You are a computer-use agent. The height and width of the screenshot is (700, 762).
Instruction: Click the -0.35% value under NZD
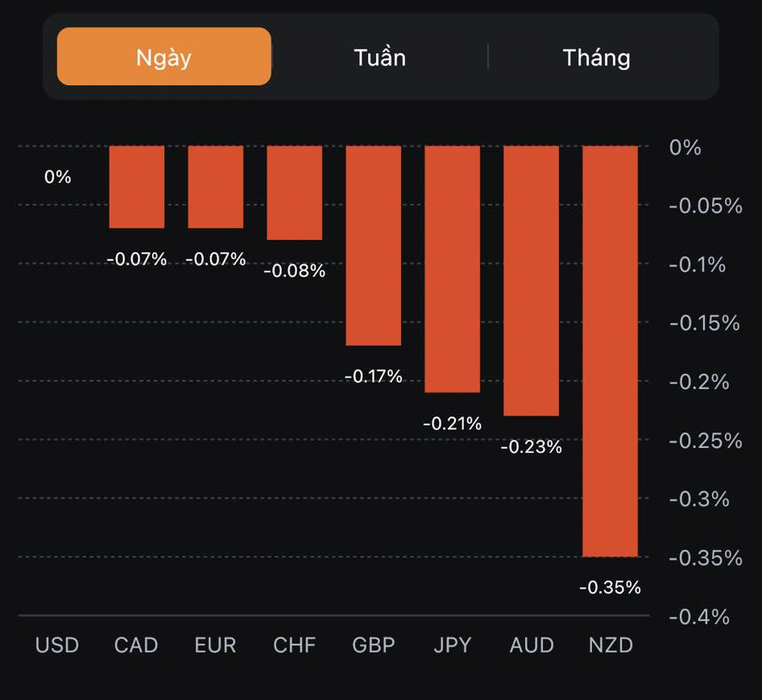[610, 587]
